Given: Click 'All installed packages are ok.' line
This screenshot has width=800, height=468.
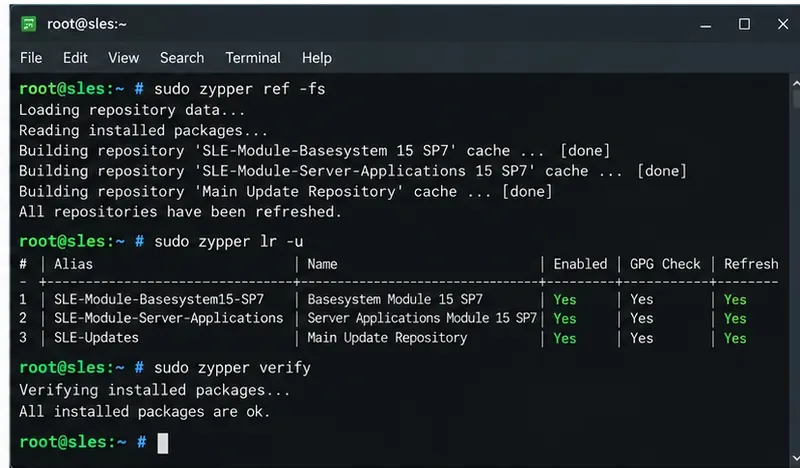Looking at the screenshot, I should click(x=144, y=411).
